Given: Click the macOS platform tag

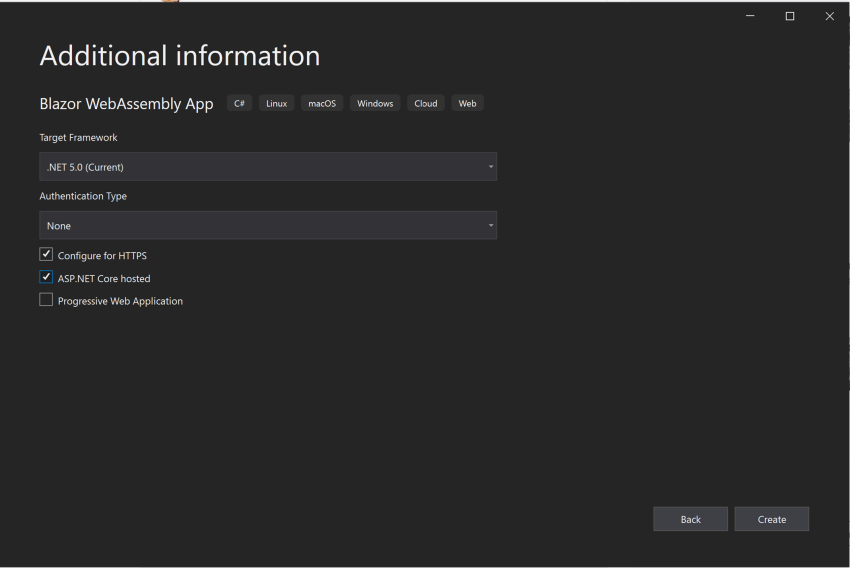Looking at the screenshot, I should click(322, 103).
